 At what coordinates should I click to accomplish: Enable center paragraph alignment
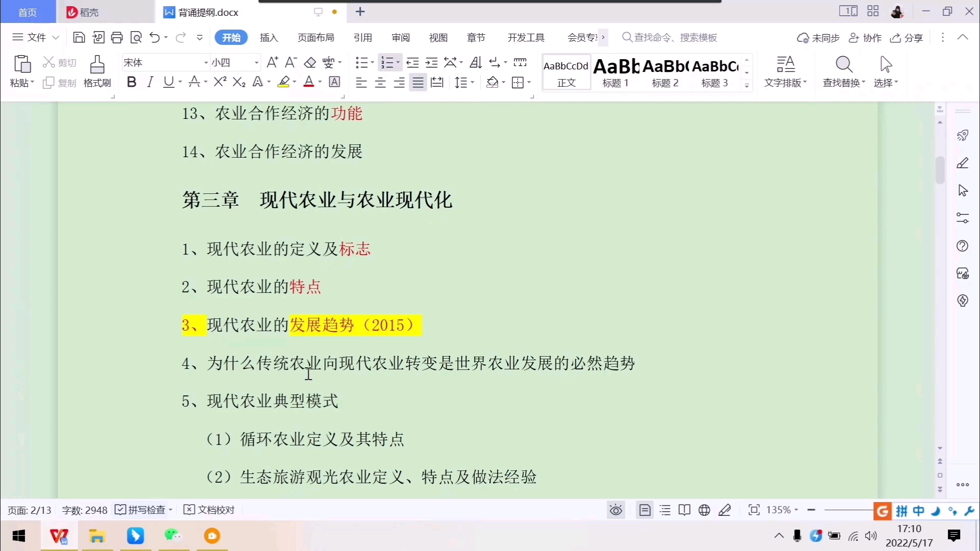click(x=380, y=82)
